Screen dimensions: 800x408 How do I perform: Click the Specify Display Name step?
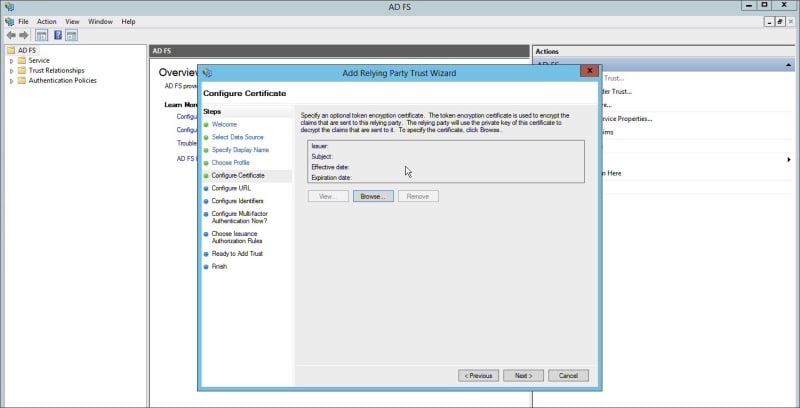click(x=240, y=150)
